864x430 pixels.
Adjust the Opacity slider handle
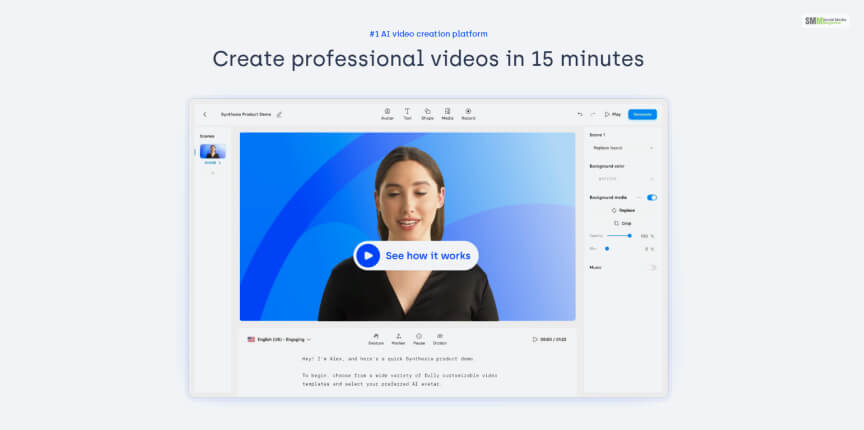coord(629,235)
